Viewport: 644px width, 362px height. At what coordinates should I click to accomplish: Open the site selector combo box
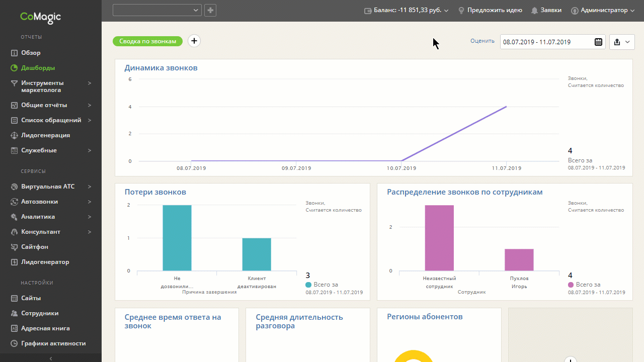click(157, 10)
